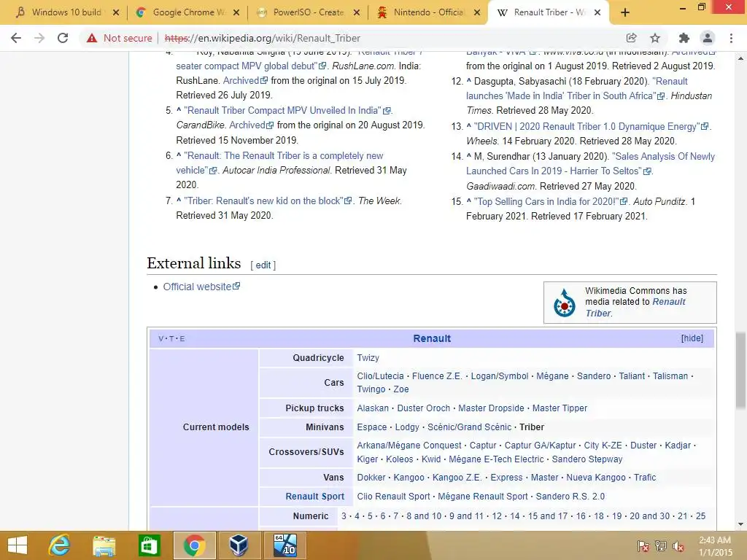Click the scrollbar up arrow

pyautogui.click(x=740, y=58)
